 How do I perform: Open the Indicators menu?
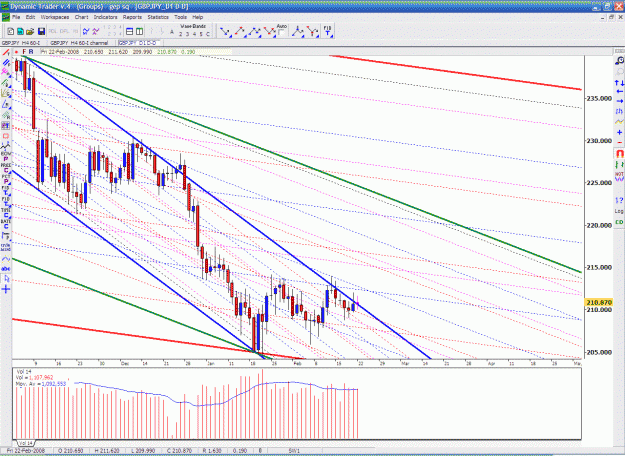pos(106,17)
